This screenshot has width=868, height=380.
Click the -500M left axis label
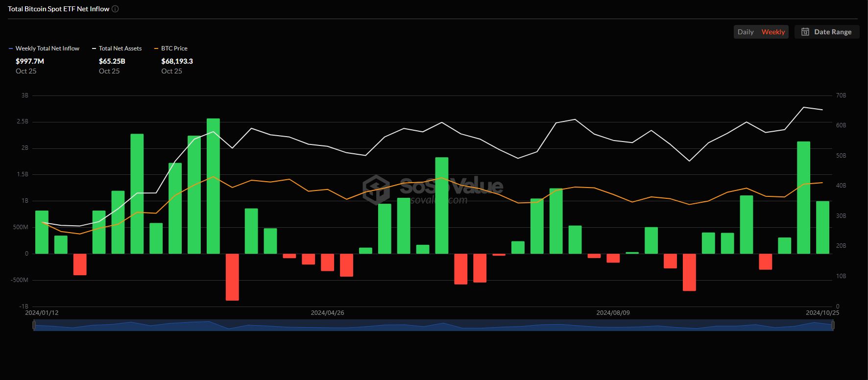click(x=20, y=280)
